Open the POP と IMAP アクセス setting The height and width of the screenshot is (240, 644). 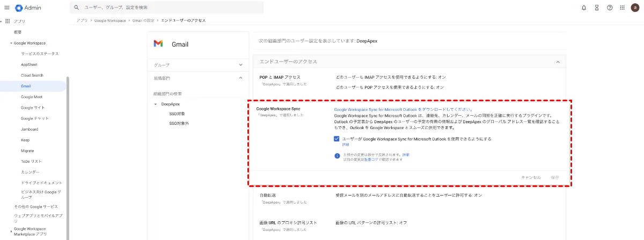409,81
